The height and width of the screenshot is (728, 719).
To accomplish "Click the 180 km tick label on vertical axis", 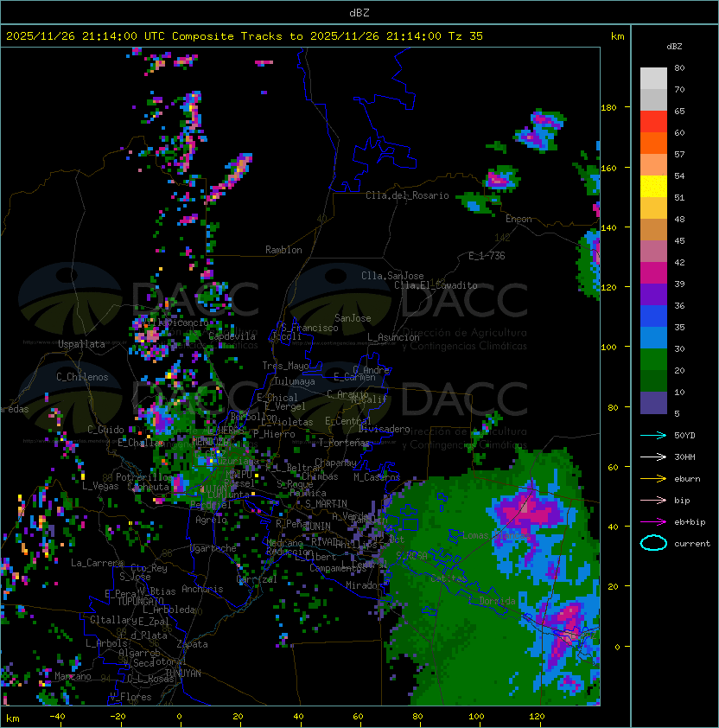I will [x=608, y=108].
